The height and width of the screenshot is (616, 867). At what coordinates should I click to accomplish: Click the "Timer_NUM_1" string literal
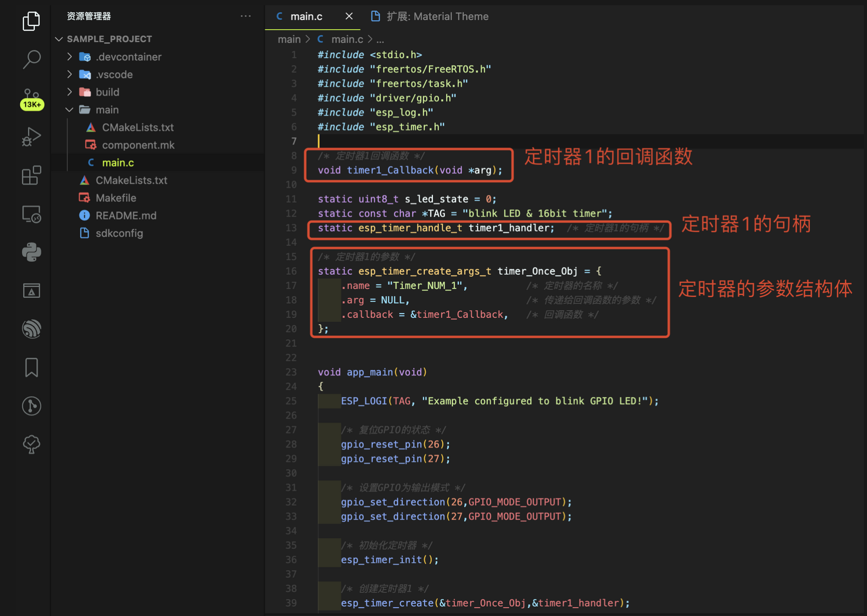(x=424, y=286)
